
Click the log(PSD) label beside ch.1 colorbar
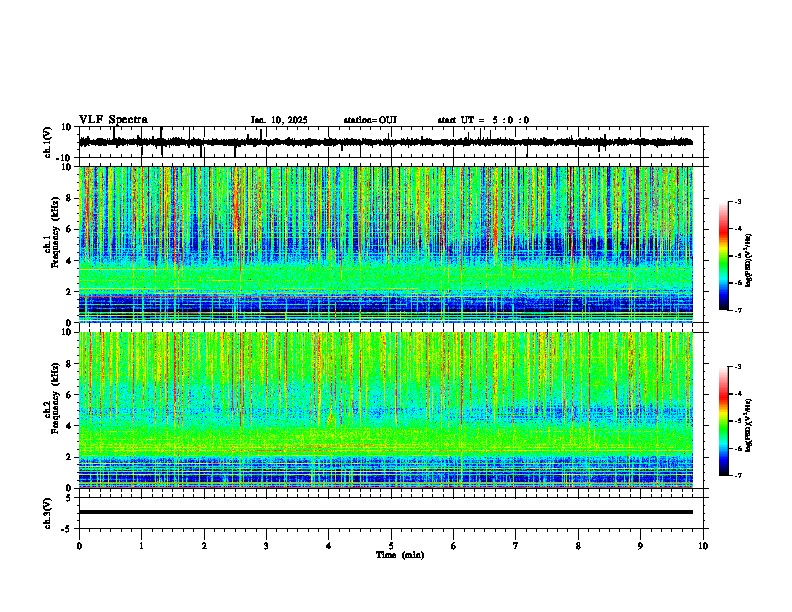(748, 261)
